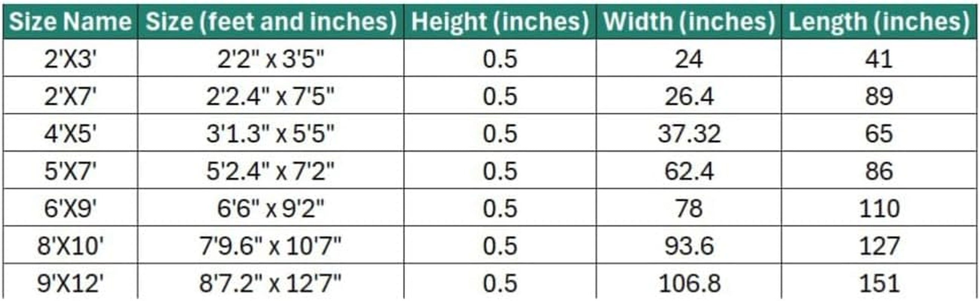The height and width of the screenshot is (301, 980).
Task: Click the width value 26.4
Action: click(x=689, y=96)
